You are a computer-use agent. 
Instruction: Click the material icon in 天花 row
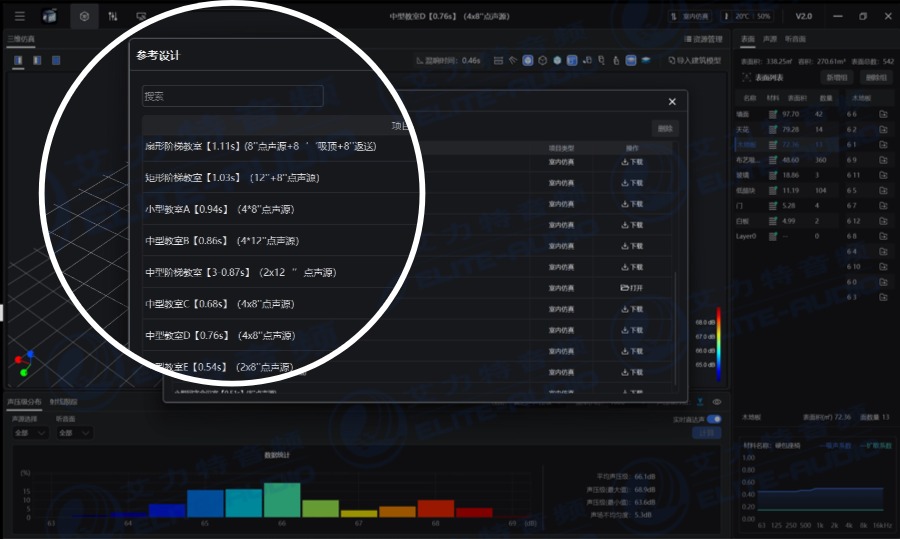click(773, 129)
